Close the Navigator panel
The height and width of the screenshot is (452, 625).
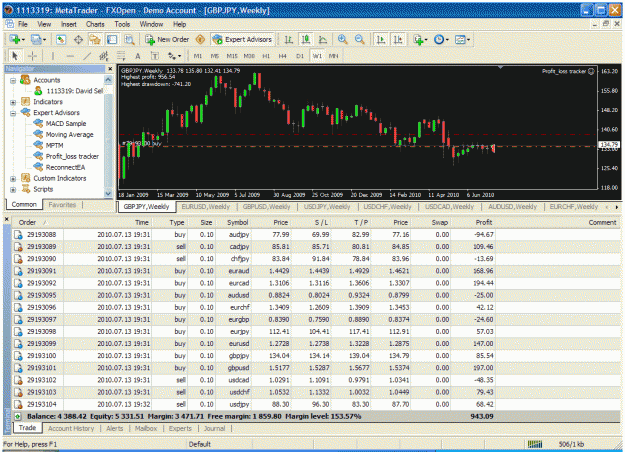point(110,69)
